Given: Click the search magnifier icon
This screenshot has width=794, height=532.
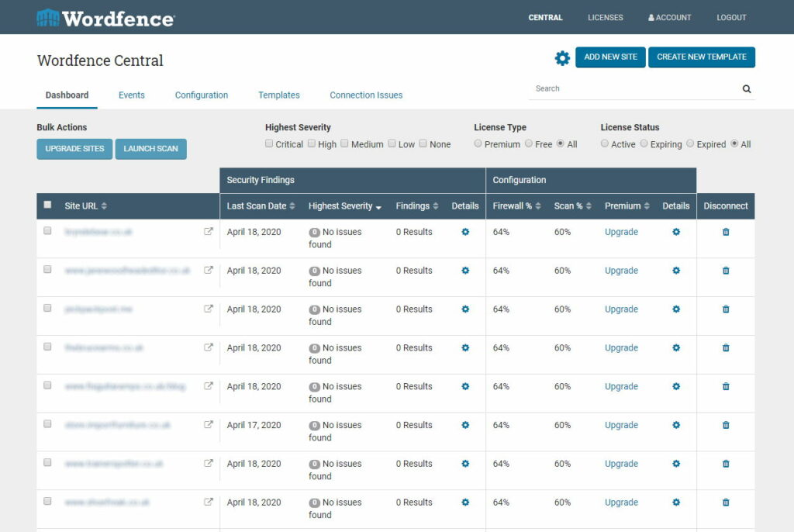Looking at the screenshot, I should [747, 88].
